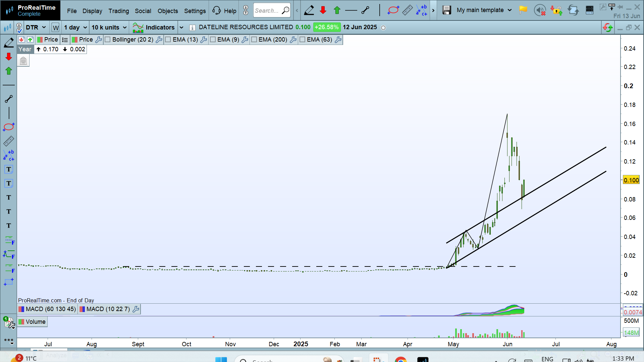The height and width of the screenshot is (362, 644).
Task: Click the yellow alert flag icon
Action: point(523,10)
